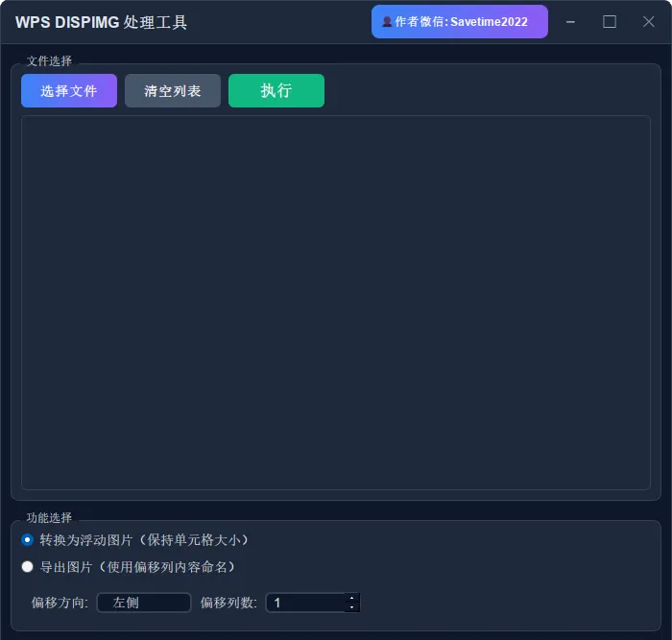Close the WPS DISPIMG tool window
This screenshot has height=640, width=672.
(648, 22)
